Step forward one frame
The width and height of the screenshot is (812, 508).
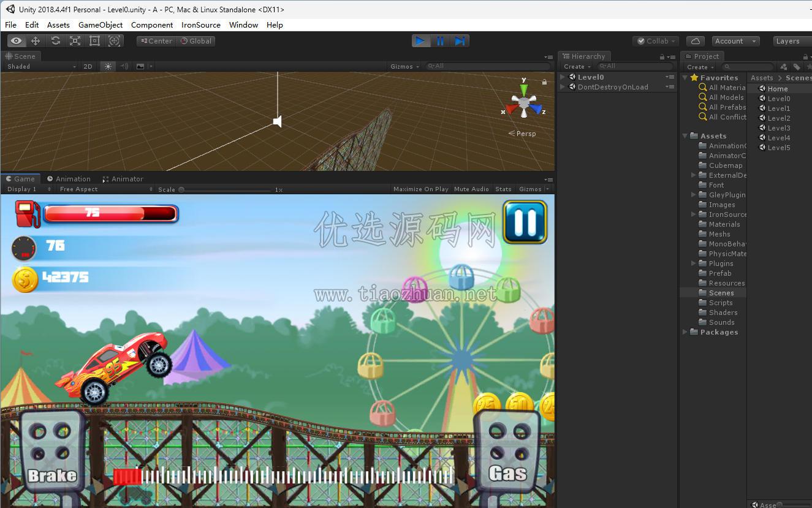point(460,41)
